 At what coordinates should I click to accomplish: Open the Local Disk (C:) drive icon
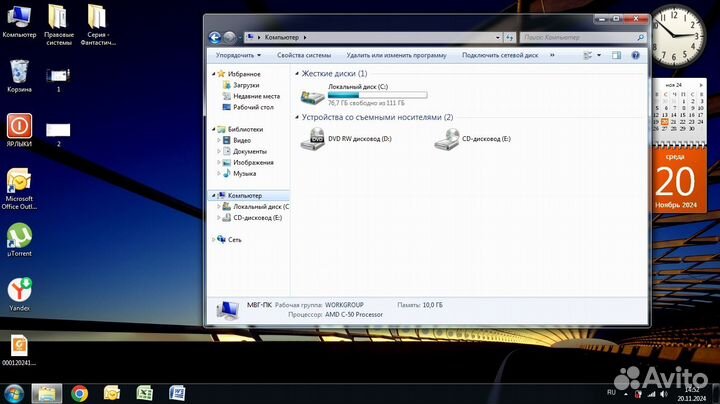point(313,96)
